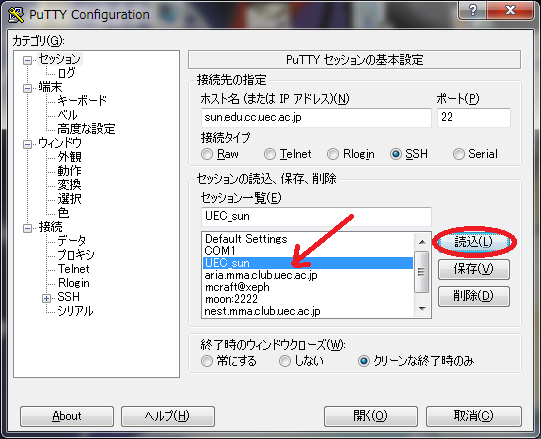Open the ログ category
Screen dimensions: 541x439
pos(67,73)
